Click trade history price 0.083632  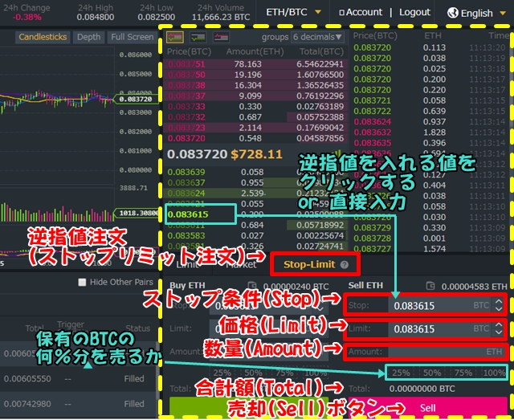[x=373, y=133]
